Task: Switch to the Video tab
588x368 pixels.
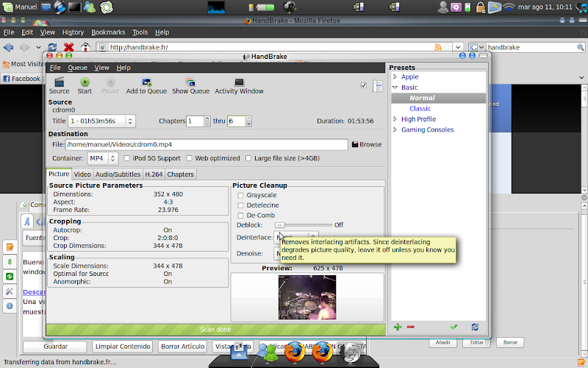Action: (82, 174)
